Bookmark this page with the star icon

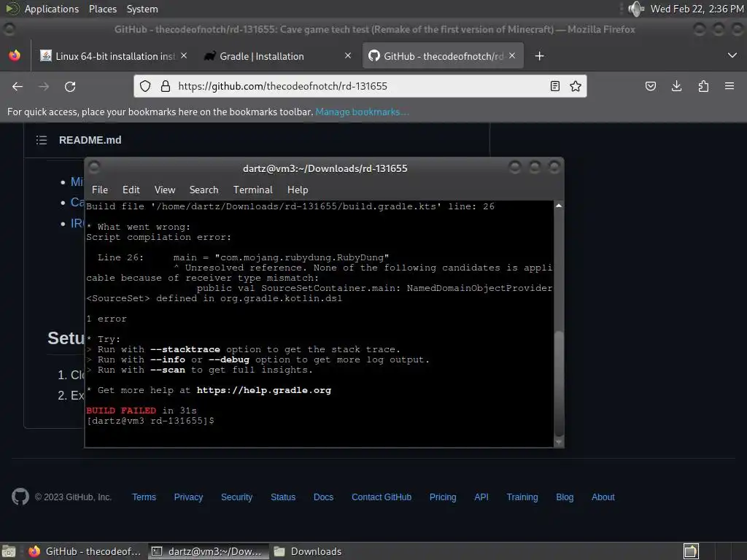pyautogui.click(x=576, y=86)
